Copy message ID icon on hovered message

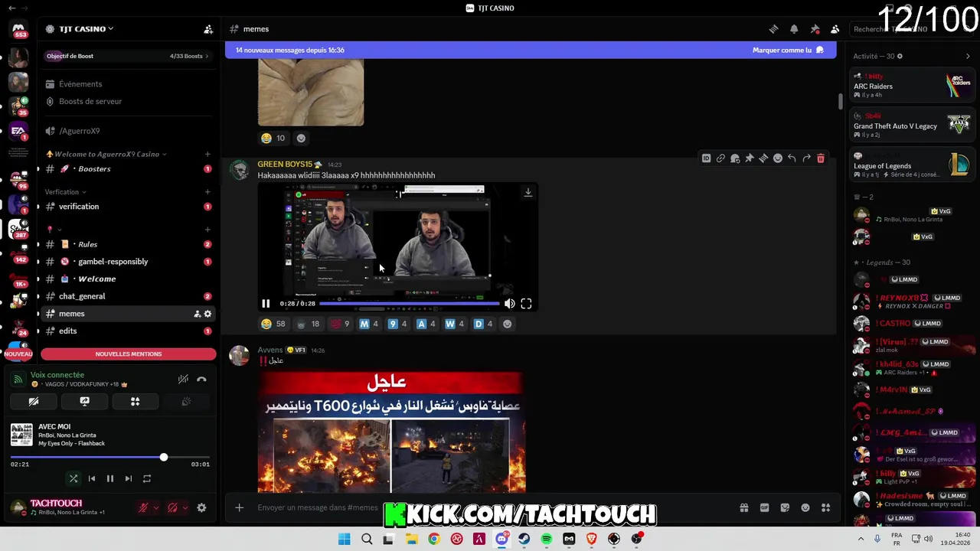pyautogui.click(x=706, y=158)
